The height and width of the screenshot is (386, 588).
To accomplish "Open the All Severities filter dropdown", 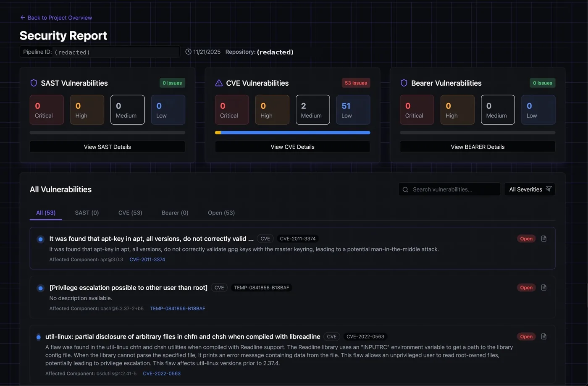I will tap(530, 189).
